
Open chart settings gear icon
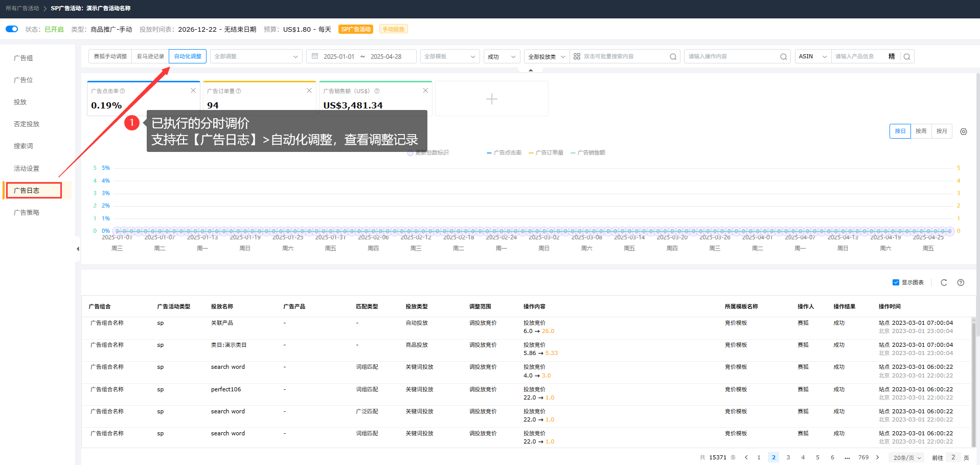[x=964, y=131]
